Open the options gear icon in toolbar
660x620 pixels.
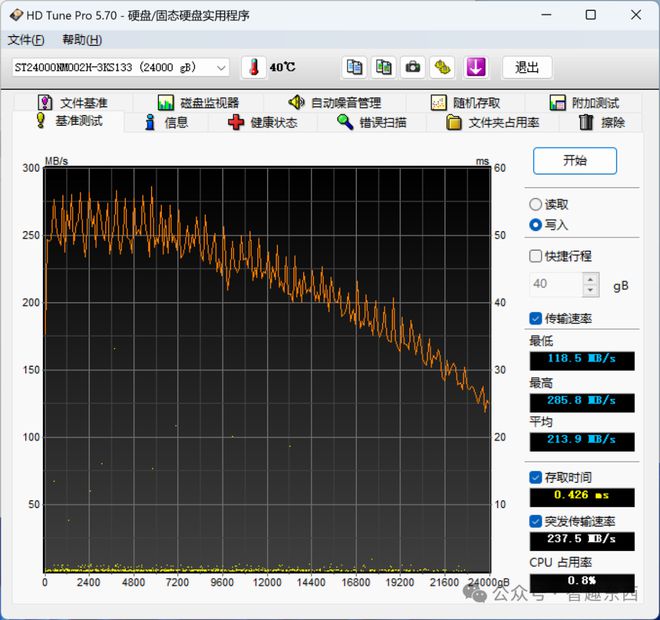pyautogui.click(x=442, y=67)
